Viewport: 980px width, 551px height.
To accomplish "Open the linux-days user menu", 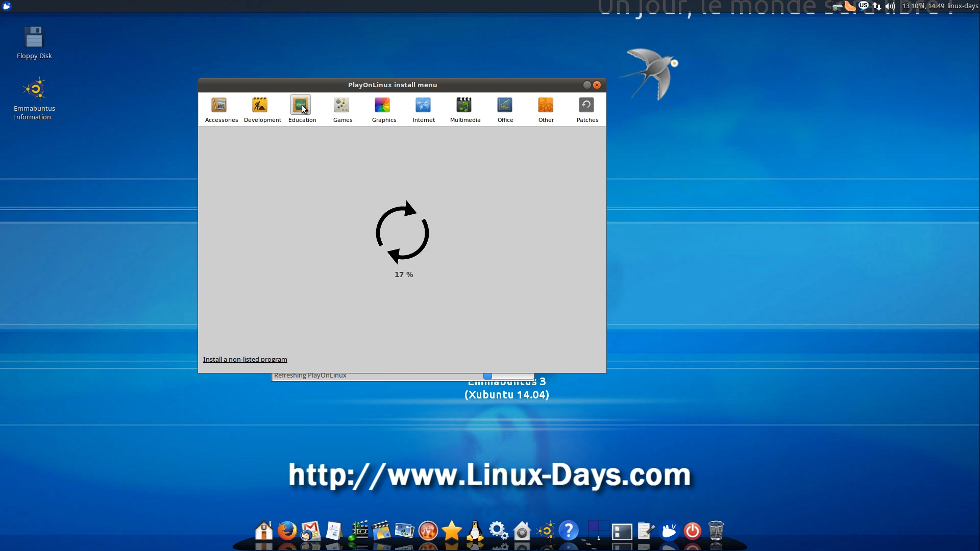I will pos(963,6).
